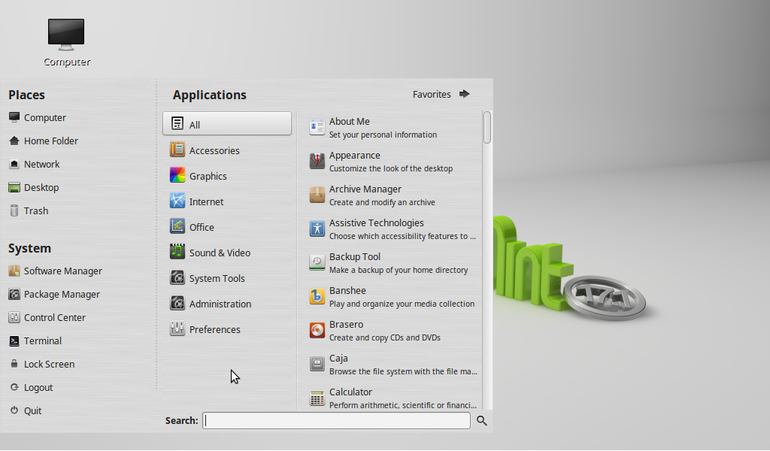Open Software Manager label
The image size is (770, 451).
63,271
